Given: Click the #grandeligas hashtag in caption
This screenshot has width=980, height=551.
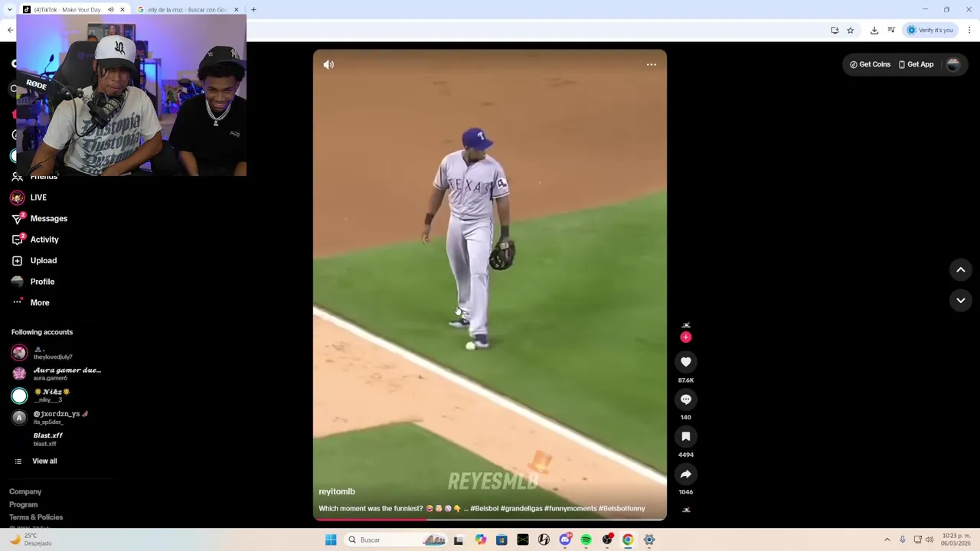Looking at the screenshot, I should coord(521,509).
